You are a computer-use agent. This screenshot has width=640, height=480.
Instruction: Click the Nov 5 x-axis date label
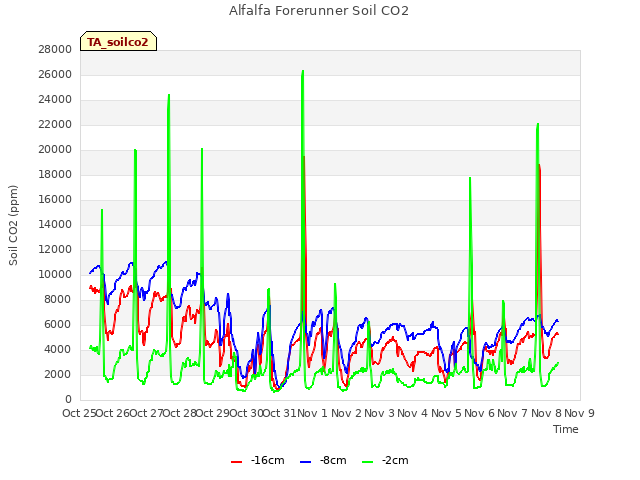click(x=446, y=413)
